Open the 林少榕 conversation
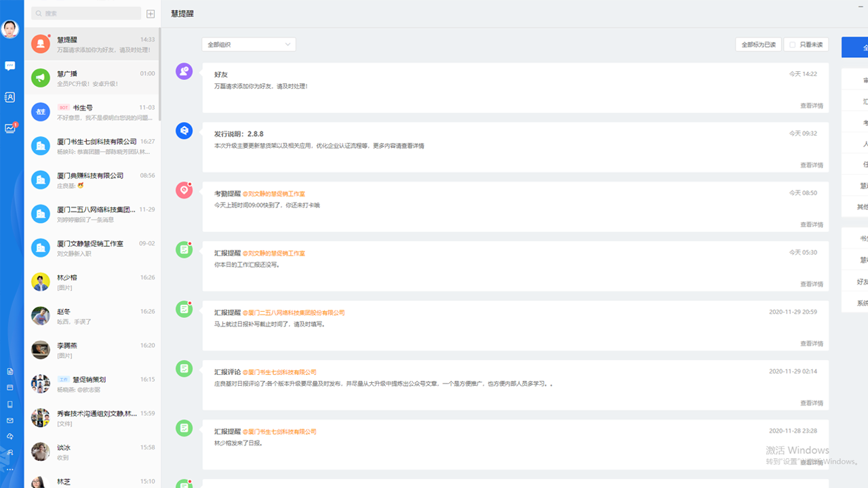Screen dimensions: 868x488 tap(93, 282)
